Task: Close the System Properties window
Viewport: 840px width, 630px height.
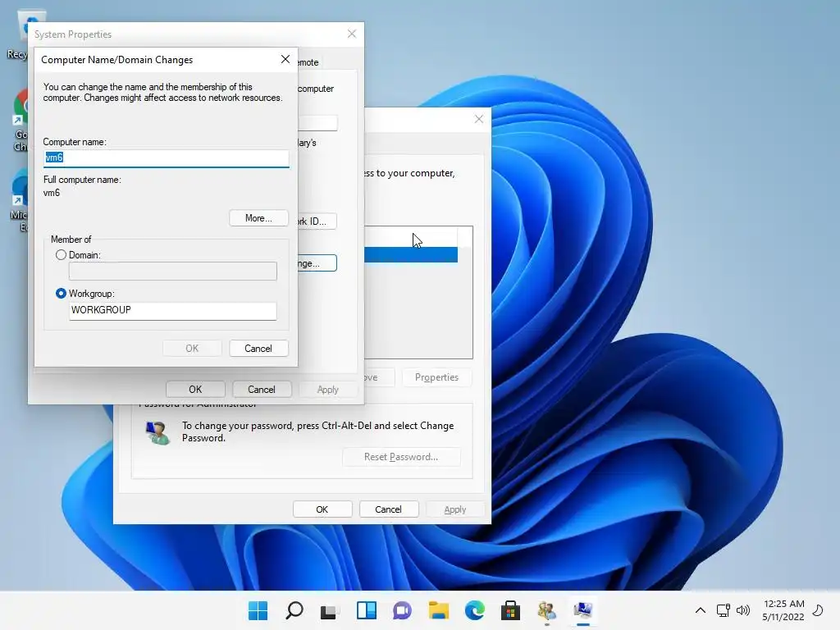Action: (x=352, y=34)
